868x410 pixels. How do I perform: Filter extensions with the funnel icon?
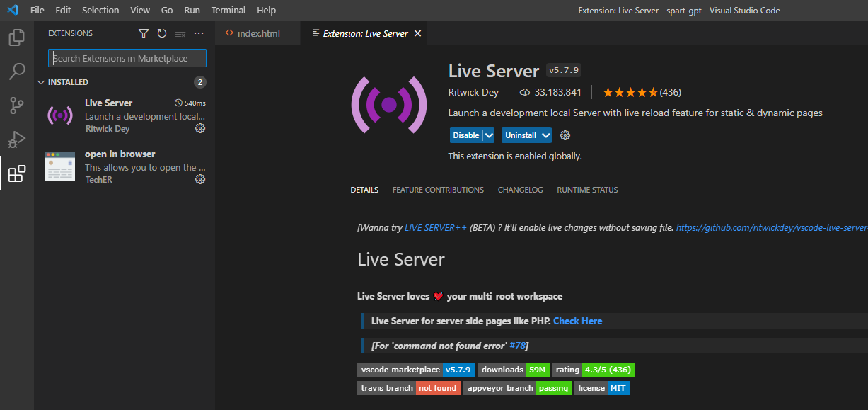pos(144,33)
